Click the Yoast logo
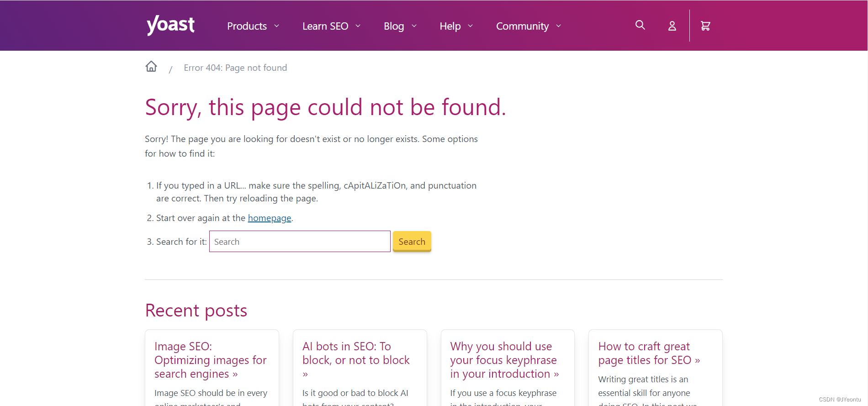 tap(170, 25)
